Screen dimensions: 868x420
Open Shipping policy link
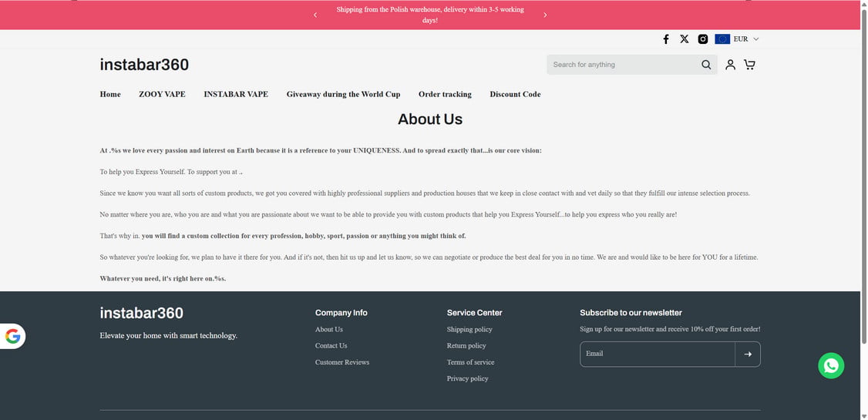(469, 329)
